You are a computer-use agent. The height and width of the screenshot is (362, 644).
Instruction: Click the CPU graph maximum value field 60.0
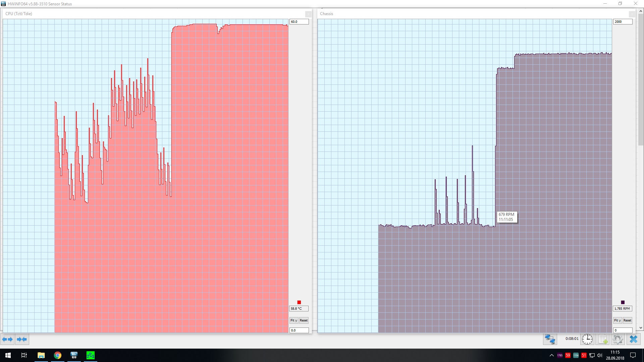299,22
